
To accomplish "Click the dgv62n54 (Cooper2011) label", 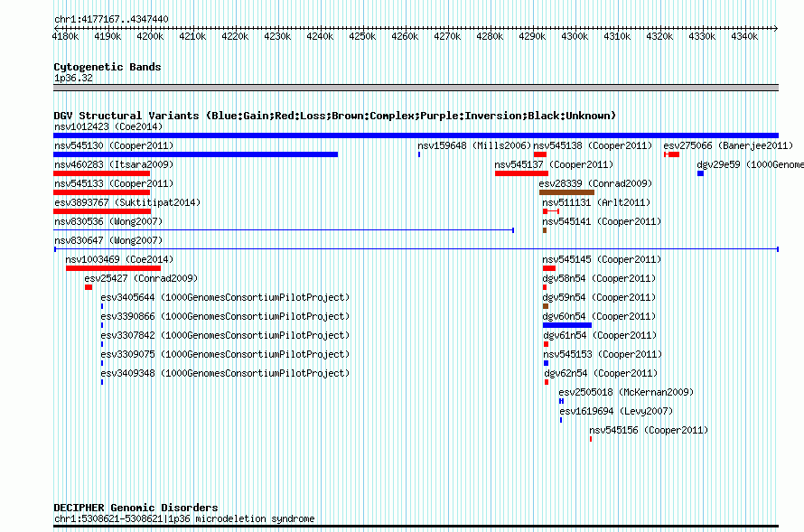I will (x=601, y=373).
